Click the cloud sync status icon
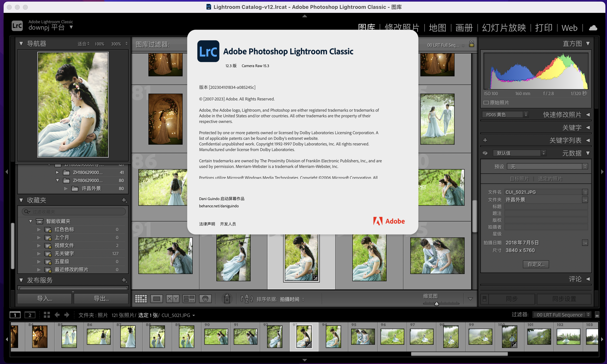This screenshot has height=364, width=607. pyautogui.click(x=593, y=28)
